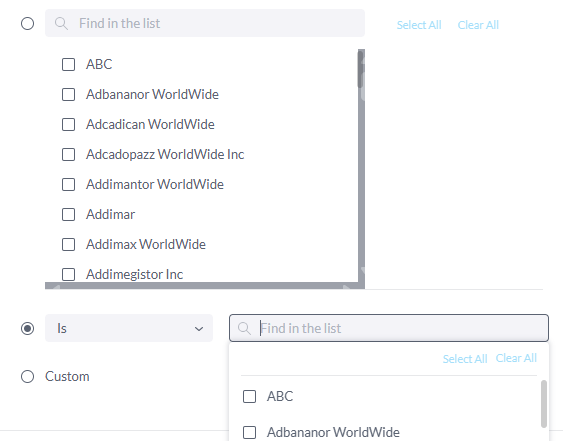Screen dimensions: 563x441
Task: Select the top list radio button
Action: [x=27, y=24]
